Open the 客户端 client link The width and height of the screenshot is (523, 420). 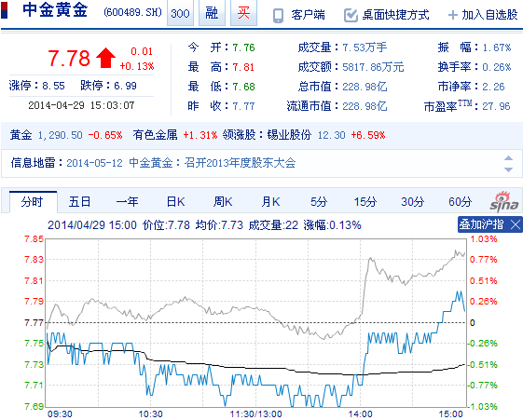(x=308, y=15)
